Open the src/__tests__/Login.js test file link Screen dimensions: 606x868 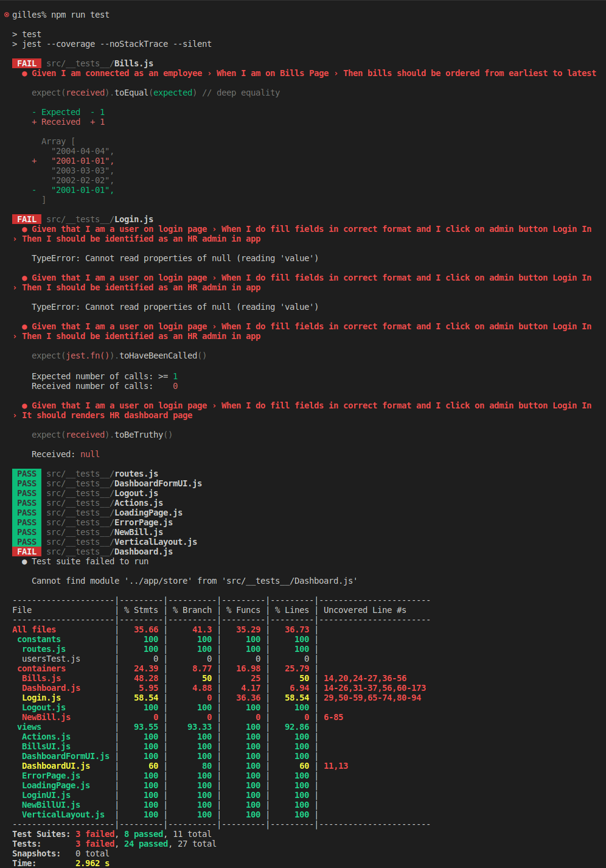click(100, 219)
